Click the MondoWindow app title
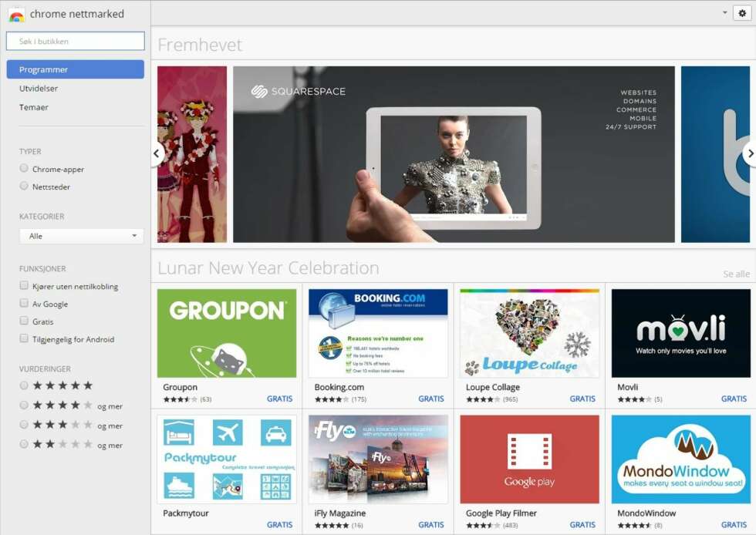 coord(646,513)
